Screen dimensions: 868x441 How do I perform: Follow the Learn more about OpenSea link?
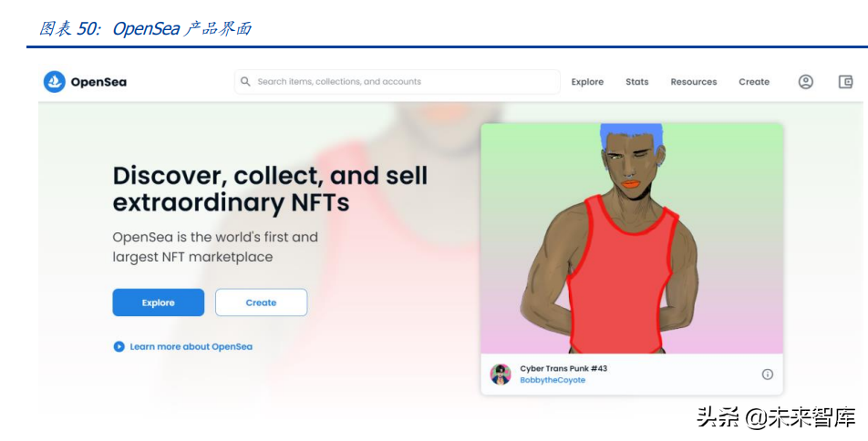click(191, 346)
